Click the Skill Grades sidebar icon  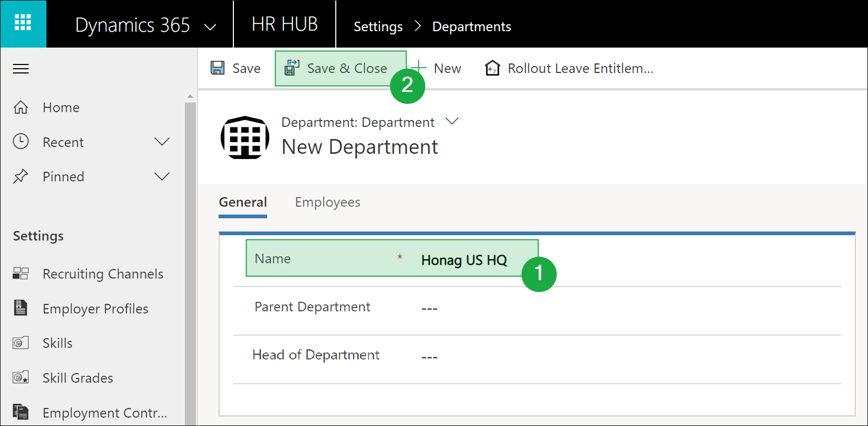point(21,378)
